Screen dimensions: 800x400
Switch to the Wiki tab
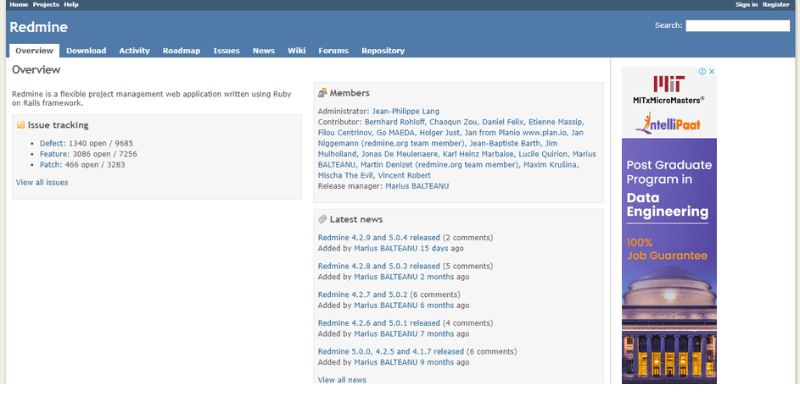point(296,51)
